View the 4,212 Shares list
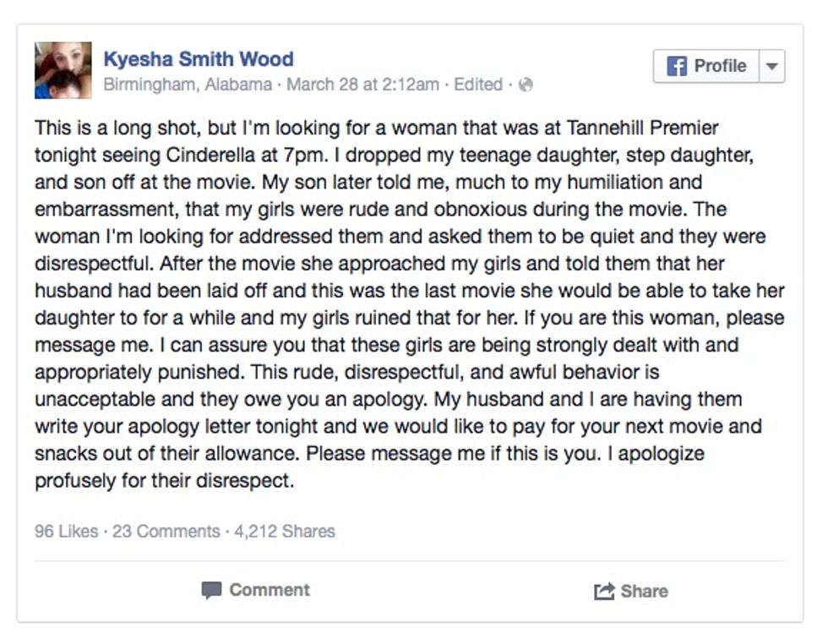This screenshot has height=644, width=828. click(x=284, y=532)
